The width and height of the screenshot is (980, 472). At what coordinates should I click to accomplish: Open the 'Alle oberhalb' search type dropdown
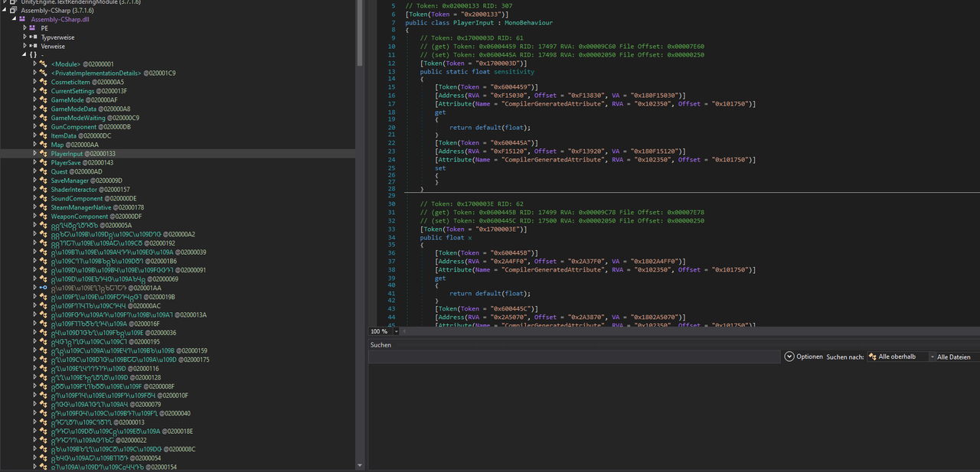coord(931,357)
